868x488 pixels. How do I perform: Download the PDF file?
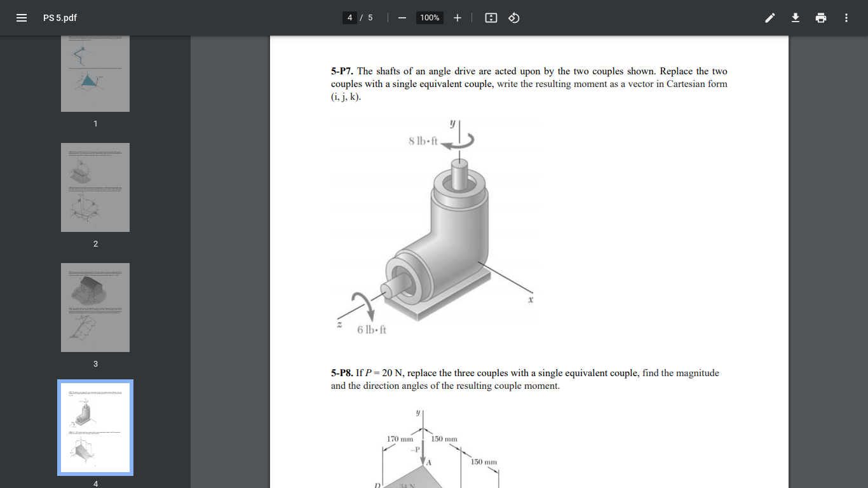[x=795, y=18]
